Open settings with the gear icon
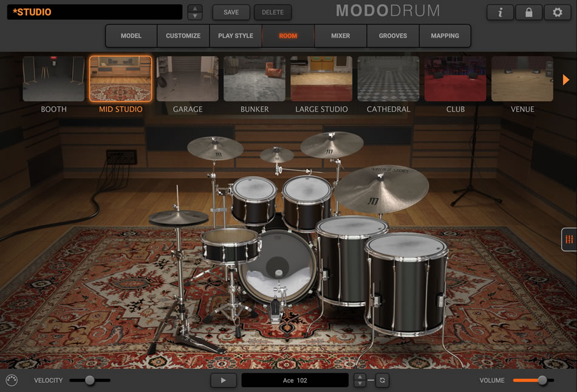This screenshot has width=577, height=392. 557,12
